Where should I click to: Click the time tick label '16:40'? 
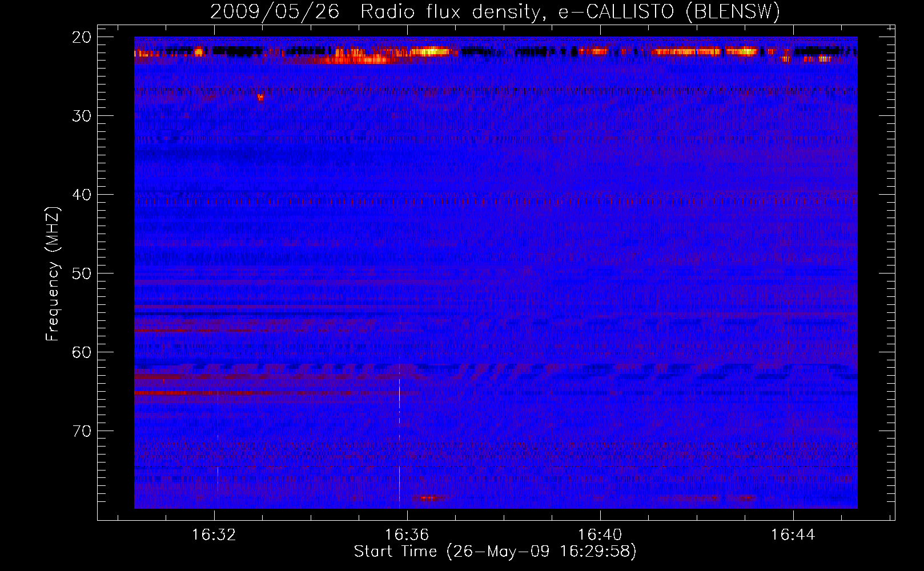(x=600, y=535)
